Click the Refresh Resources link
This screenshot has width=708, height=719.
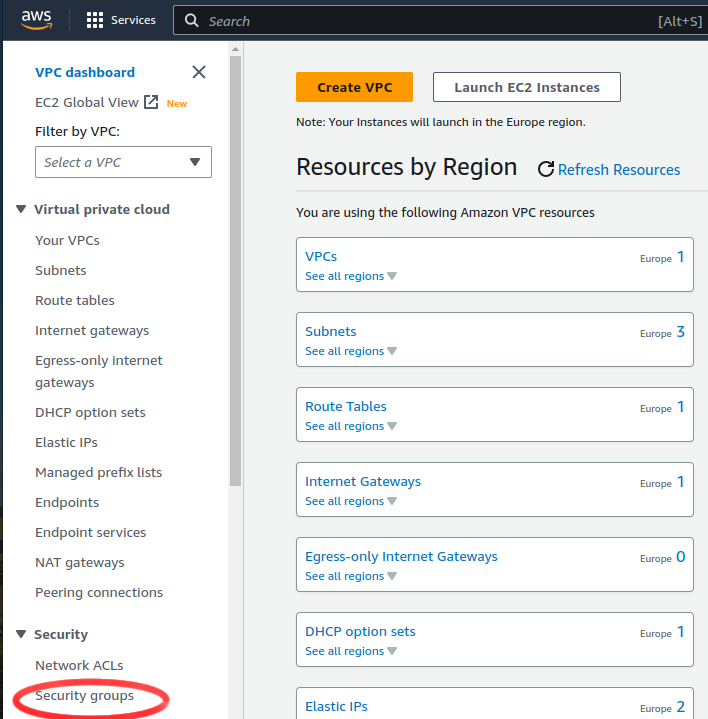click(x=619, y=170)
